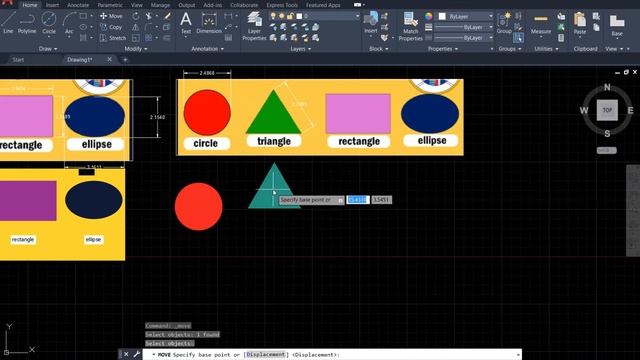Expand the Block panel
640x360 pixels.
click(379, 49)
